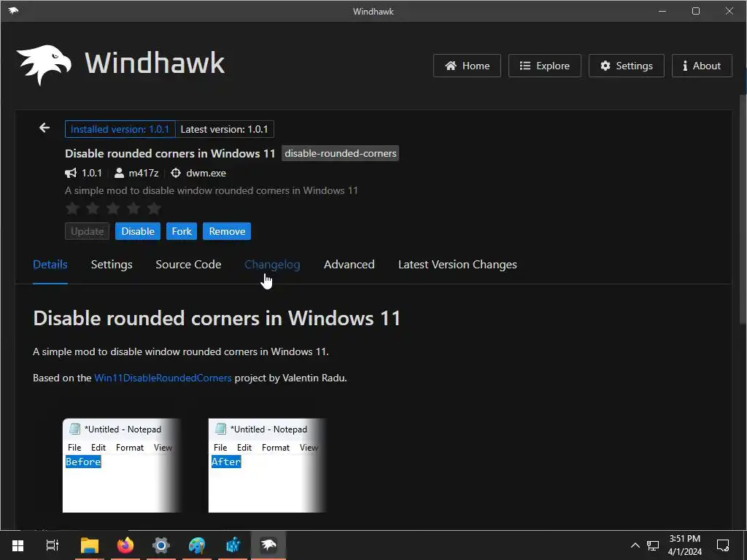This screenshot has height=560, width=747.
Task: Open the Home page
Action: pos(467,66)
